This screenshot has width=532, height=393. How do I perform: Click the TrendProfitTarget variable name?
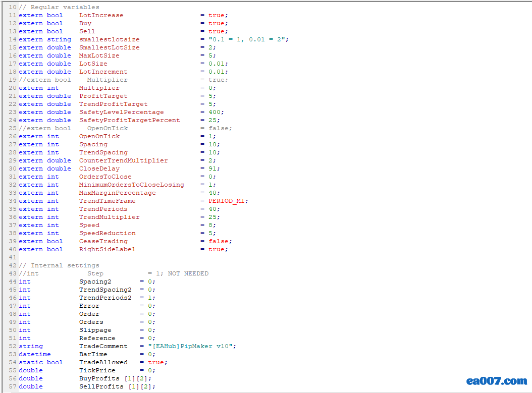[113, 104]
